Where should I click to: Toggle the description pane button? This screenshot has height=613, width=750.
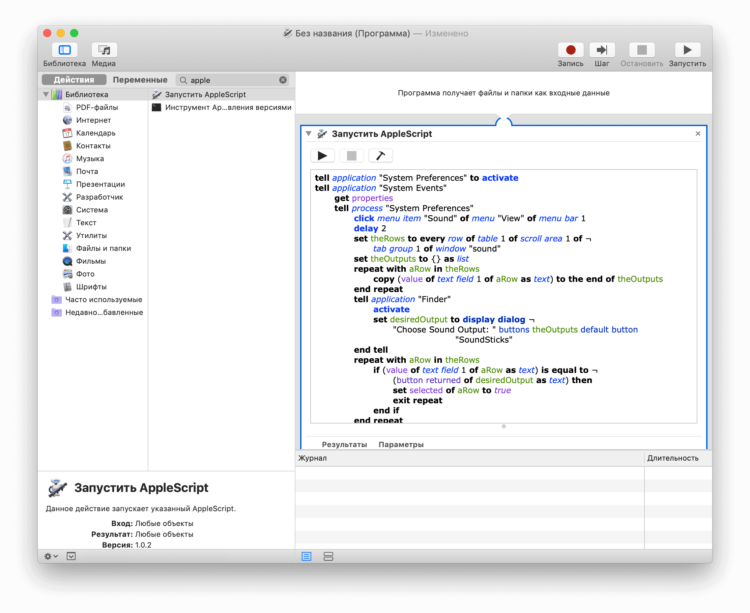pyautogui.click(x=71, y=556)
